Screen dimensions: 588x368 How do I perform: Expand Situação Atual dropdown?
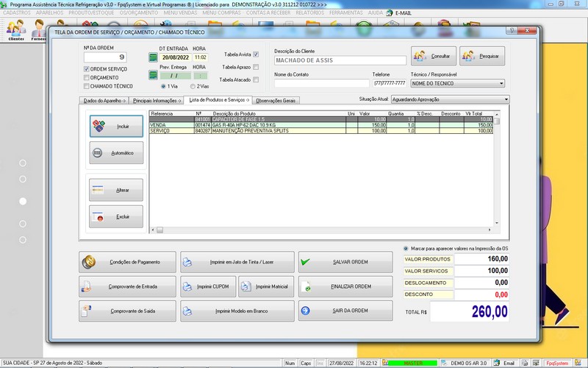coord(506,99)
